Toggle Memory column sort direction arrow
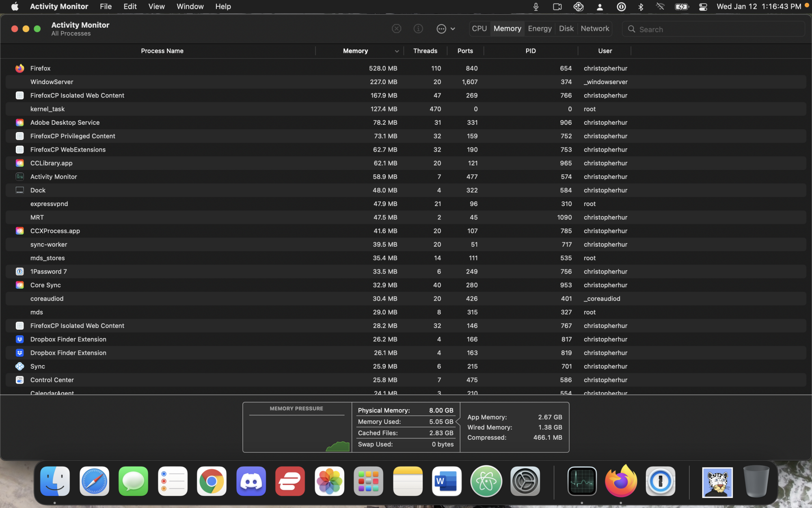Screen dimensions: 812x508 click(396, 51)
